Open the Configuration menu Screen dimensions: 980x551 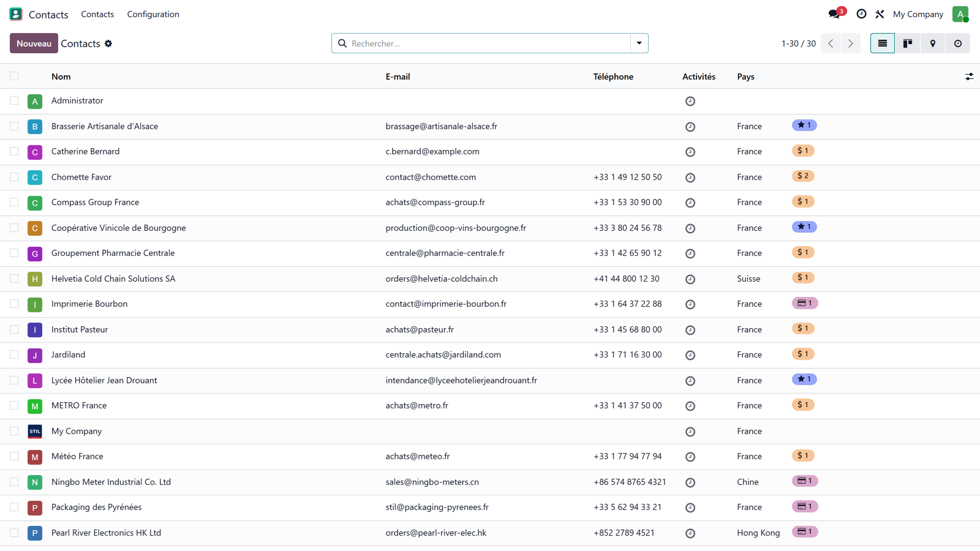tap(153, 14)
